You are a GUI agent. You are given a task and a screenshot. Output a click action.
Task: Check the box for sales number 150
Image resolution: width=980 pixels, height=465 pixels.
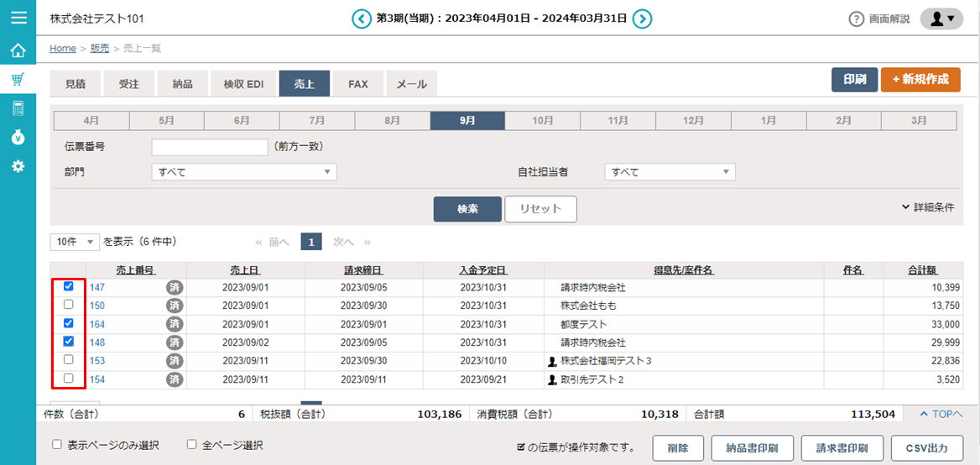pyautogui.click(x=69, y=305)
